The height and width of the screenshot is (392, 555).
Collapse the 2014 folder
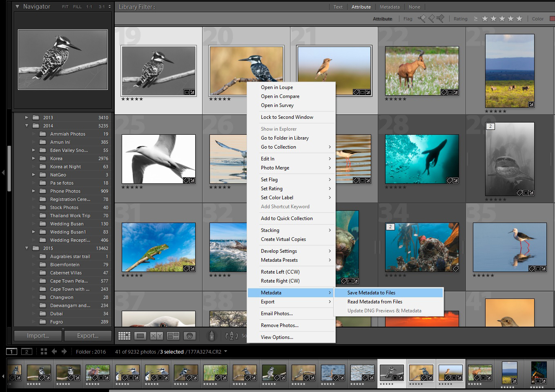(27, 126)
